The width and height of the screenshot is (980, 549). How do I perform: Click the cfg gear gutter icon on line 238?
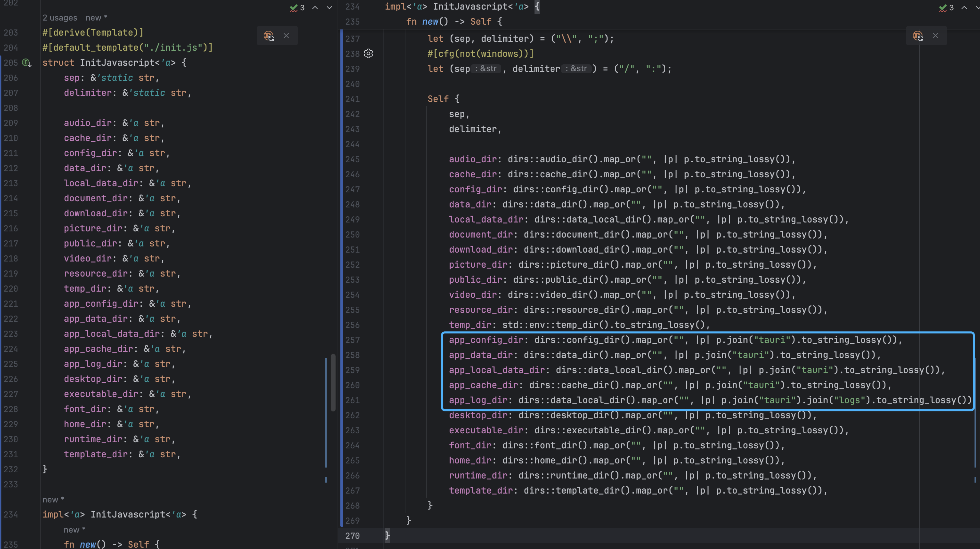coord(368,54)
